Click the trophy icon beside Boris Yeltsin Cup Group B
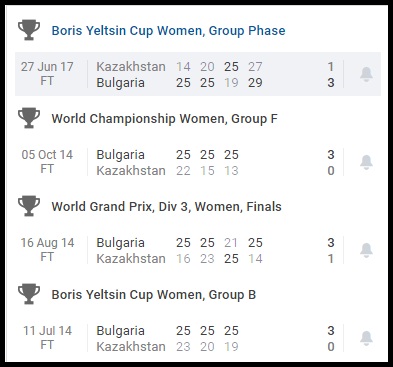 pyautogui.click(x=29, y=294)
